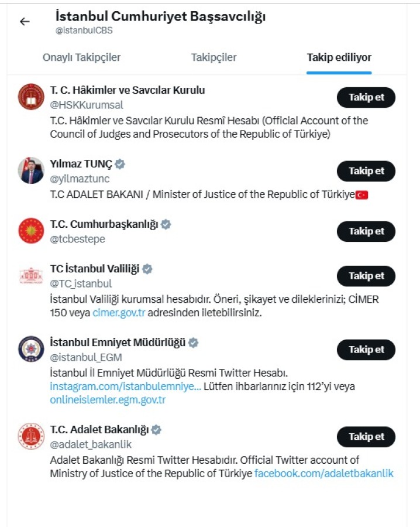The width and height of the screenshot is (420, 527).
Task: Click the back arrow icon
Action: [25, 22]
